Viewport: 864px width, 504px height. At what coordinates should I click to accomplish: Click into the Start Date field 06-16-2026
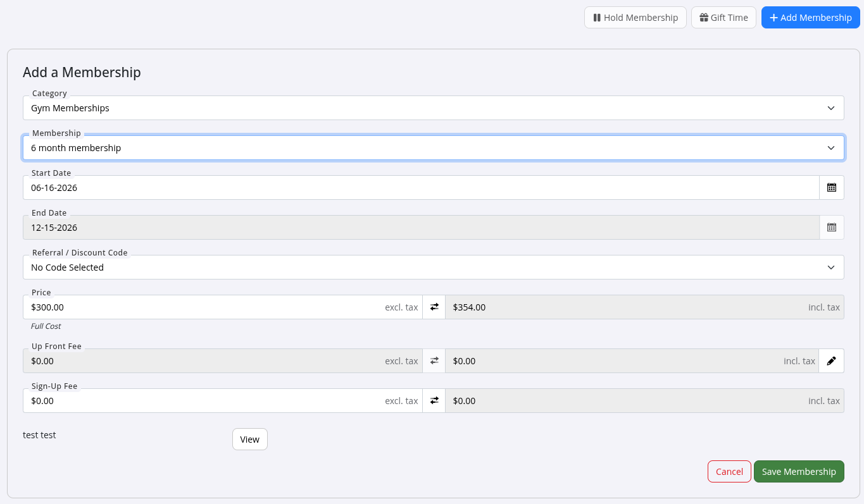(421, 187)
